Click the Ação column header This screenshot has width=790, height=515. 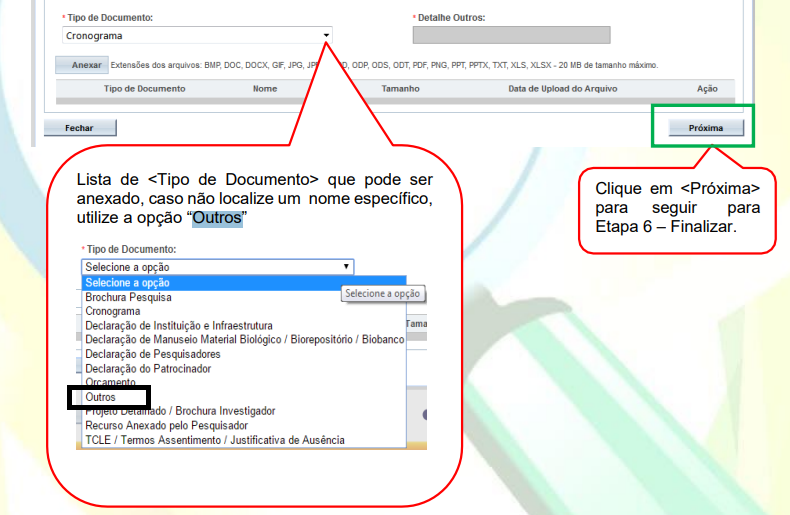tap(707, 89)
